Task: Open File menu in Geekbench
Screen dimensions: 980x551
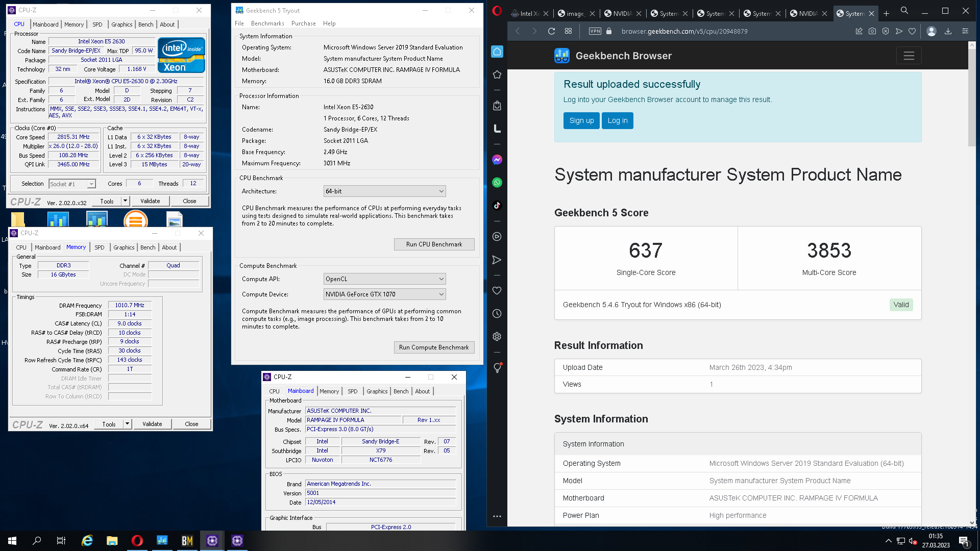Action: [x=239, y=23]
